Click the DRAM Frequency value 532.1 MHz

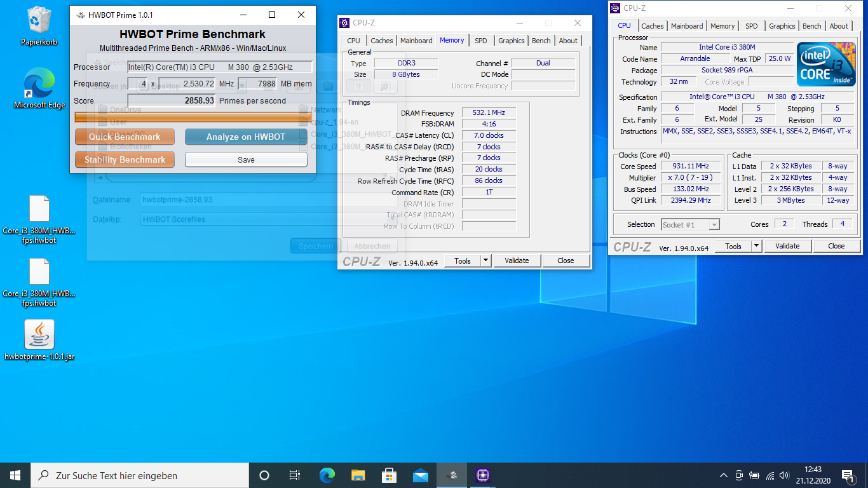tap(489, 112)
